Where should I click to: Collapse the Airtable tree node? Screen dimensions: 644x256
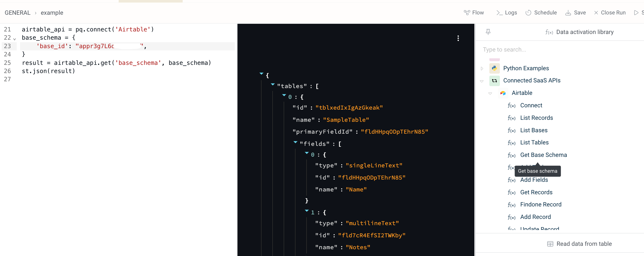pyautogui.click(x=490, y=93)
